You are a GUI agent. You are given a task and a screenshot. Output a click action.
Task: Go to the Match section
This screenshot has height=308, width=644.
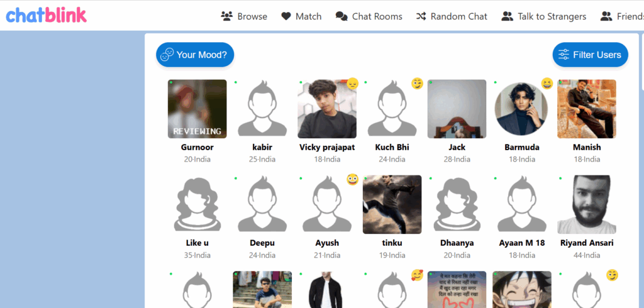pos(301,16)
